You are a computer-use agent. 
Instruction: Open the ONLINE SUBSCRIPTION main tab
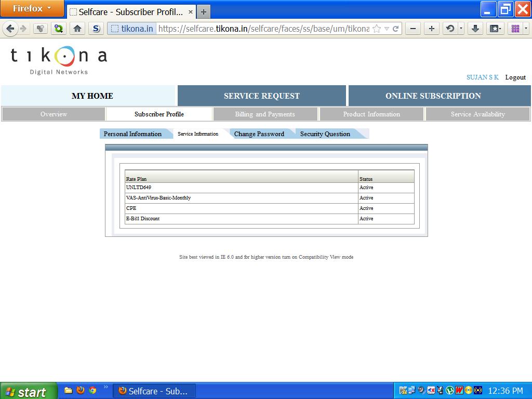click(x=440, y=96)
